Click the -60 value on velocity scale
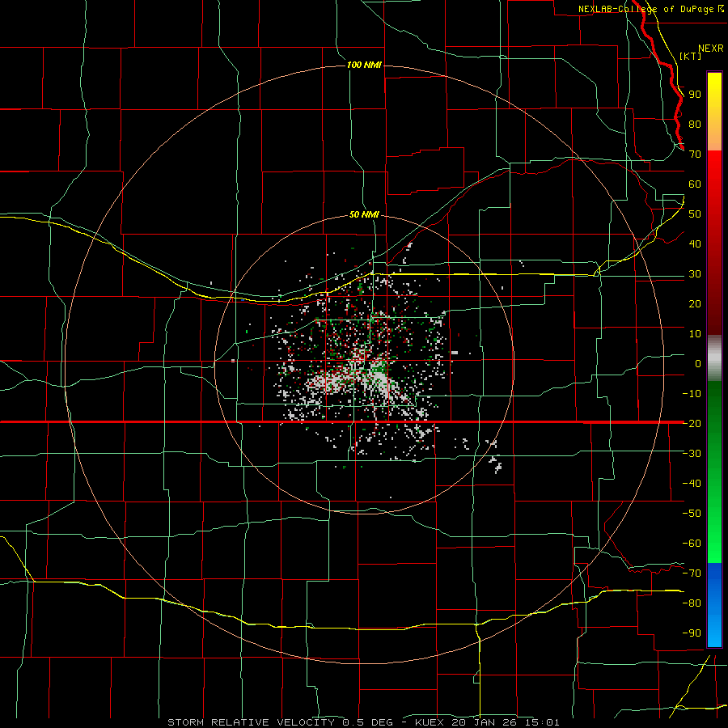This screenshot has width=728, height=728. click(692, 544)
